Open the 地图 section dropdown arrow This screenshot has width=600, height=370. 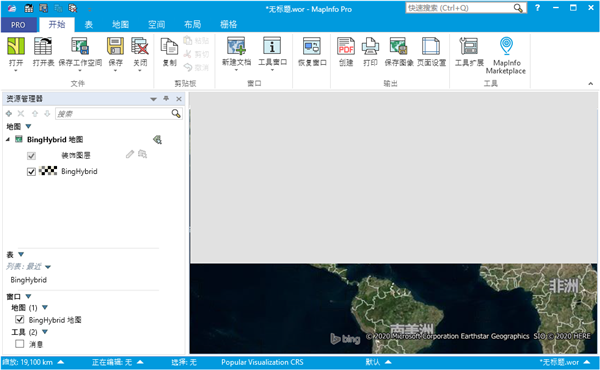[x=28, y=126]
